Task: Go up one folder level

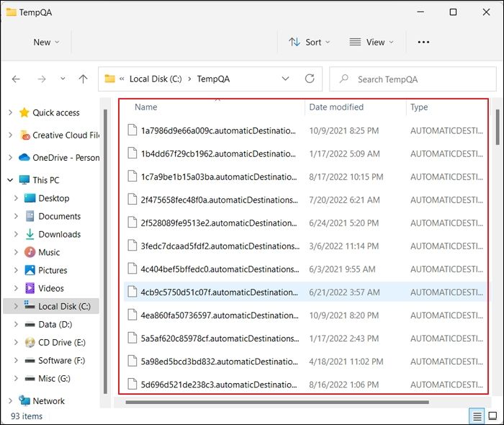Action: (84, 79)
